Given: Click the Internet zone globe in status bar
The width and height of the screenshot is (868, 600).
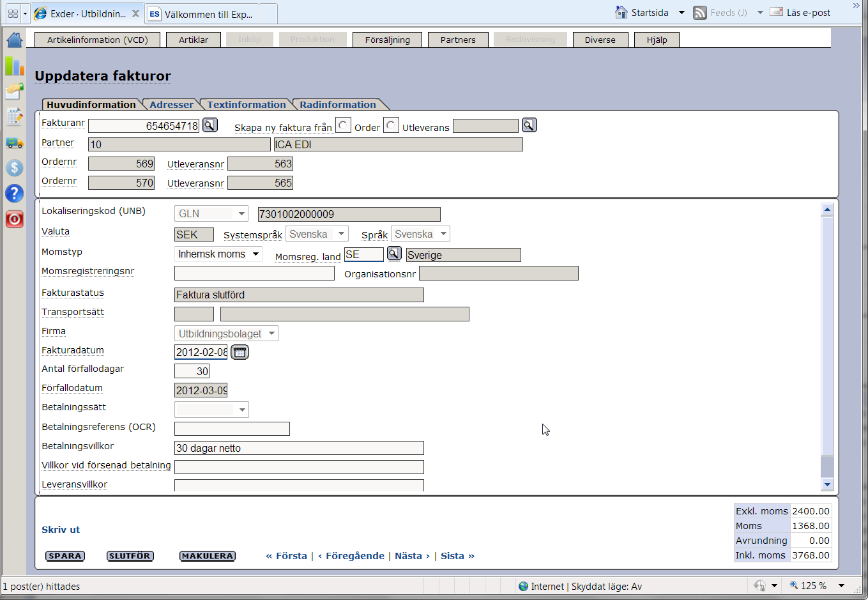Looking at the screenshot, I should [524, 587].
